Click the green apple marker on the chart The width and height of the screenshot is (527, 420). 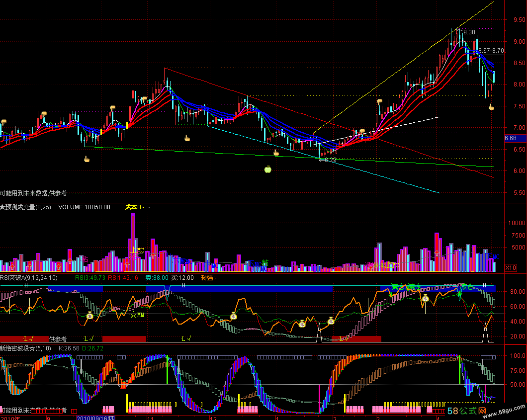pyautogui.click(x=267, y=169)
